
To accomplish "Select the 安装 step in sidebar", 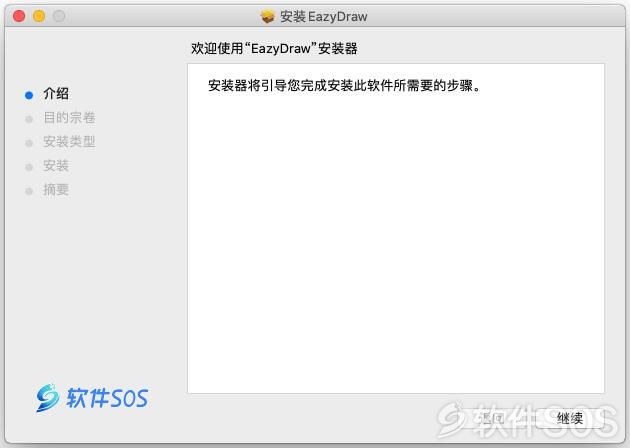I will pyautogui.click(x=56, y=166).
